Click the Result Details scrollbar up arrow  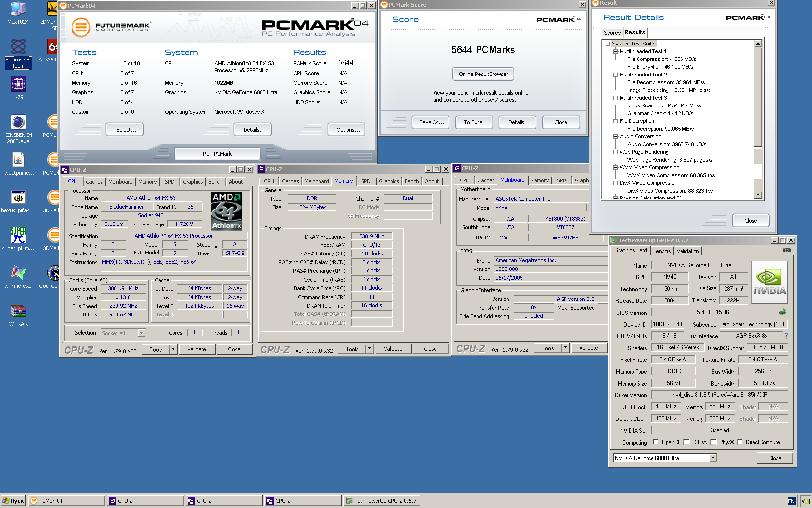tap(758, 44)
